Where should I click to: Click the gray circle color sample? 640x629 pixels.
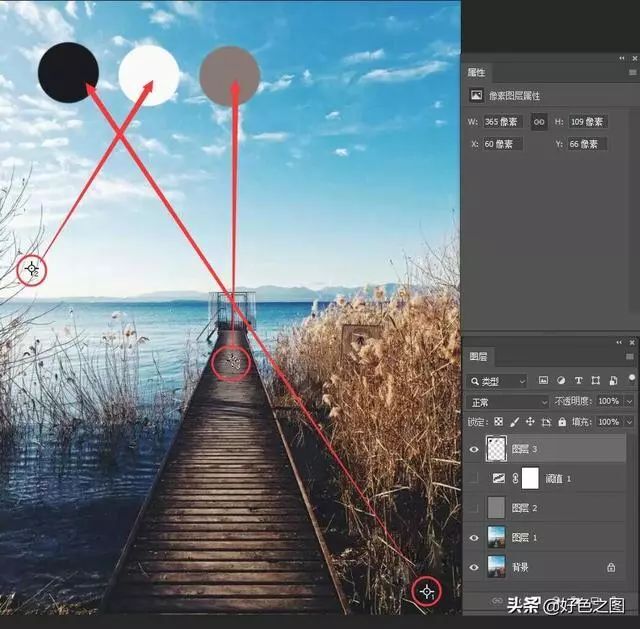(230, 74)
